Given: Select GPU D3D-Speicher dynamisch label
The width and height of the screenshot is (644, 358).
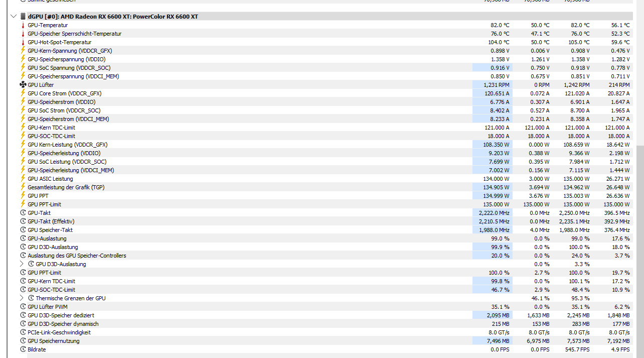Looking at the screenshot, I should tap(63, 324).
